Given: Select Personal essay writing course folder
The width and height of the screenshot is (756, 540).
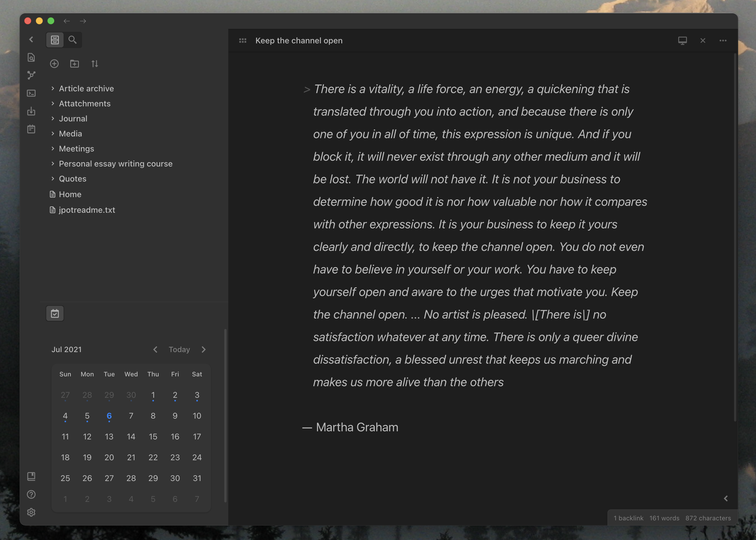Looking at the screenshot, I should pos(116,164).
